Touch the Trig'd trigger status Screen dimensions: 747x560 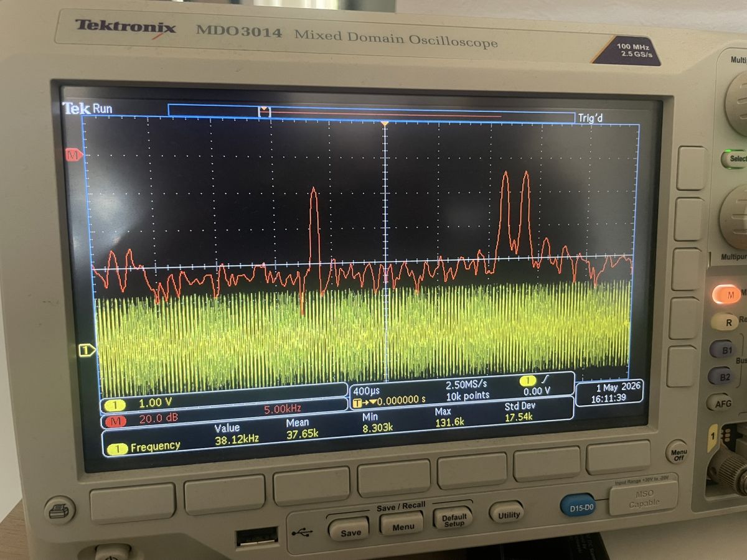point(590,118)
